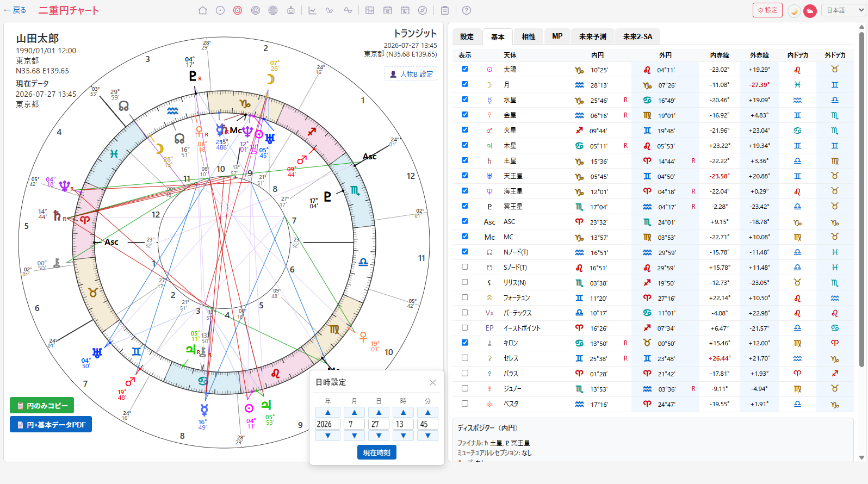Open the clipboard notes icon
The width and height of the screenshot is (868, 484).
click(x=445, y=10)
